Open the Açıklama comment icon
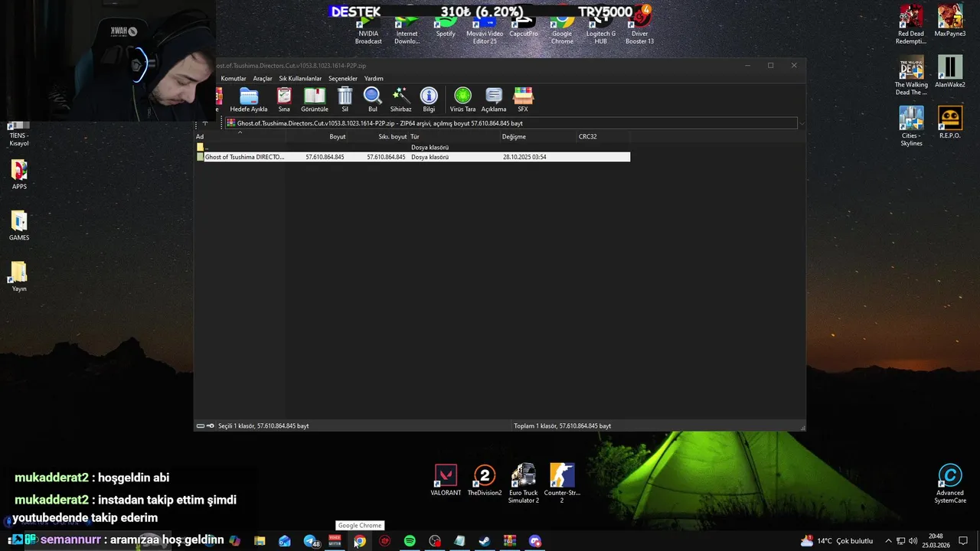This screenshot has width=980, height=551. [494, 99]
